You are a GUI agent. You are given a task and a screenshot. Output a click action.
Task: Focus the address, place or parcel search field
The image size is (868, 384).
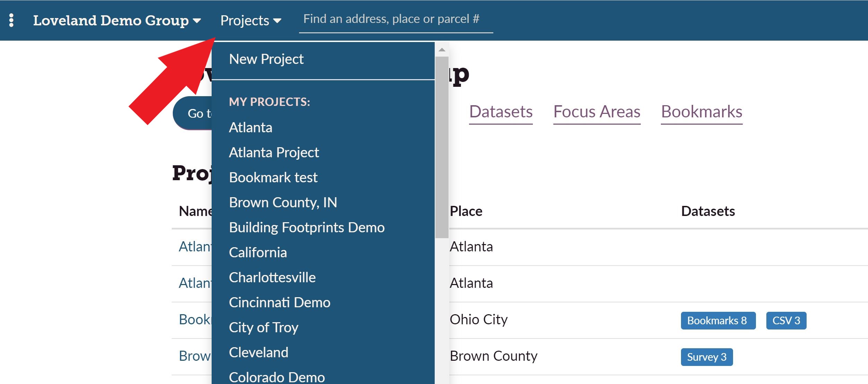396,19
